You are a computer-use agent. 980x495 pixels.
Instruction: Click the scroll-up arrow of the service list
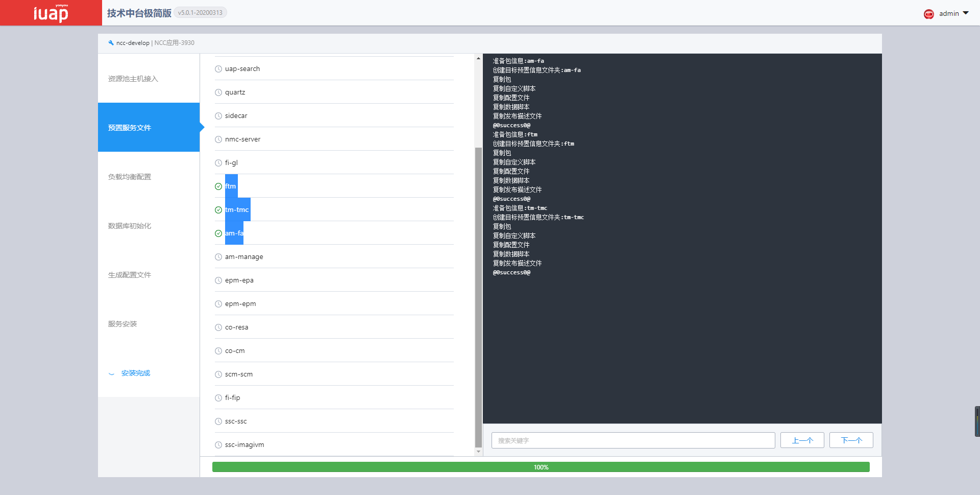point(478,58)
